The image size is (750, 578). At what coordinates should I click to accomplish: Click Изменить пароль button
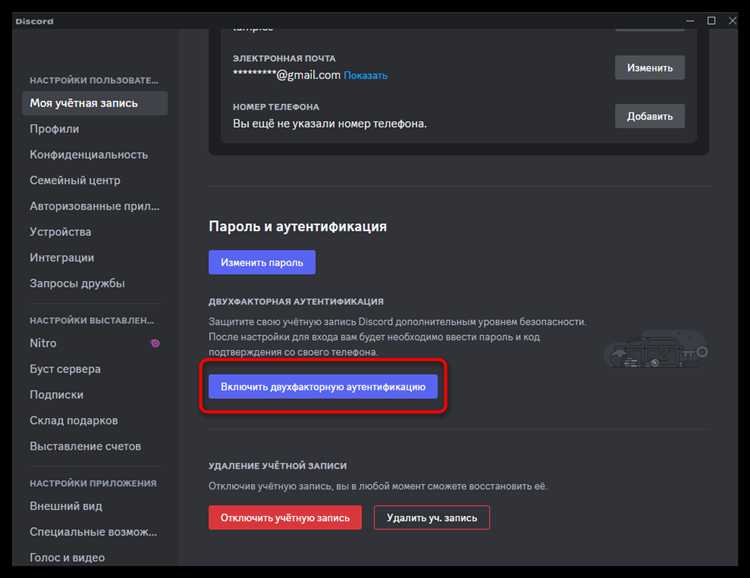click(x=262, y=263)
